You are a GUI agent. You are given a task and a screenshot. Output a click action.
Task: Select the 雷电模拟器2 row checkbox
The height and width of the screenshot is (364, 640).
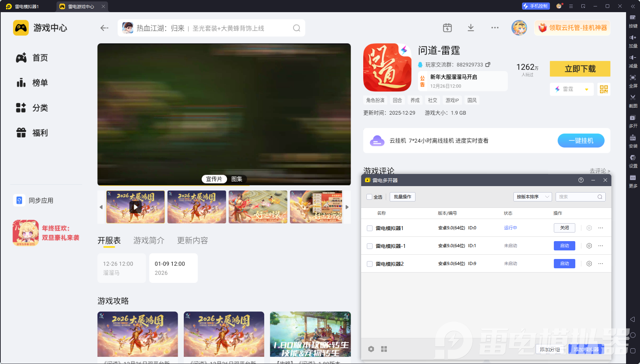click(x=370, y=264)
